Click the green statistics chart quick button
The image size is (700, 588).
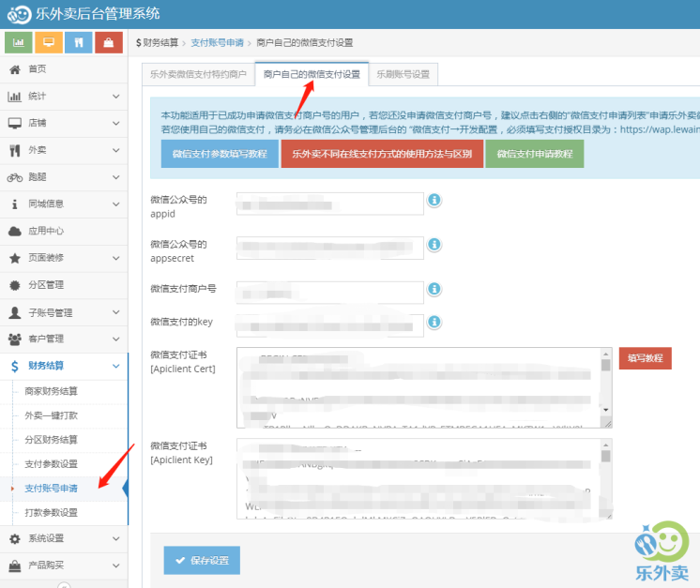19,42
